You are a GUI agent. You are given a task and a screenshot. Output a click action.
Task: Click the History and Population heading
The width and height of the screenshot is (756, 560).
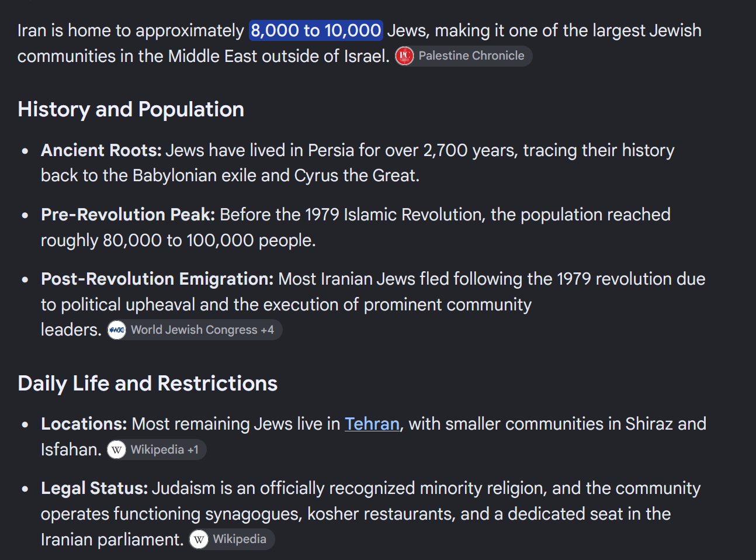point(131,109)
